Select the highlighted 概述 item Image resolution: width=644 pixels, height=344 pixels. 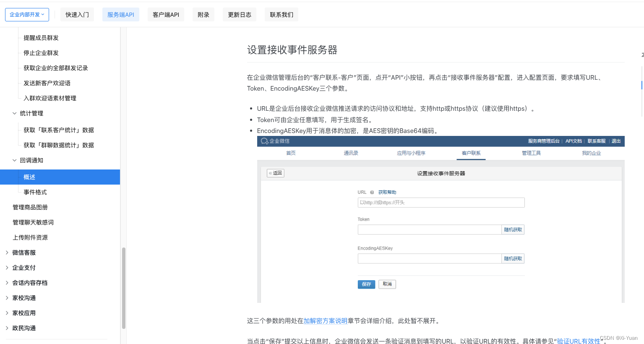(60, 177)
